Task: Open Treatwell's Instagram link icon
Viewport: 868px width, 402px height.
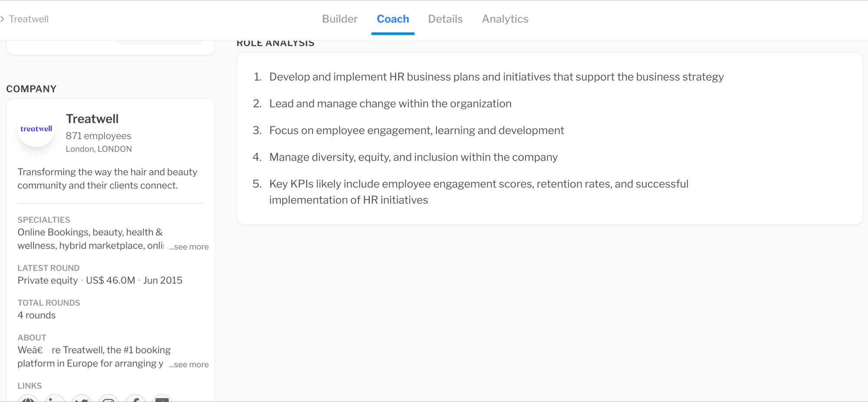Action: [x=108, y=399]
